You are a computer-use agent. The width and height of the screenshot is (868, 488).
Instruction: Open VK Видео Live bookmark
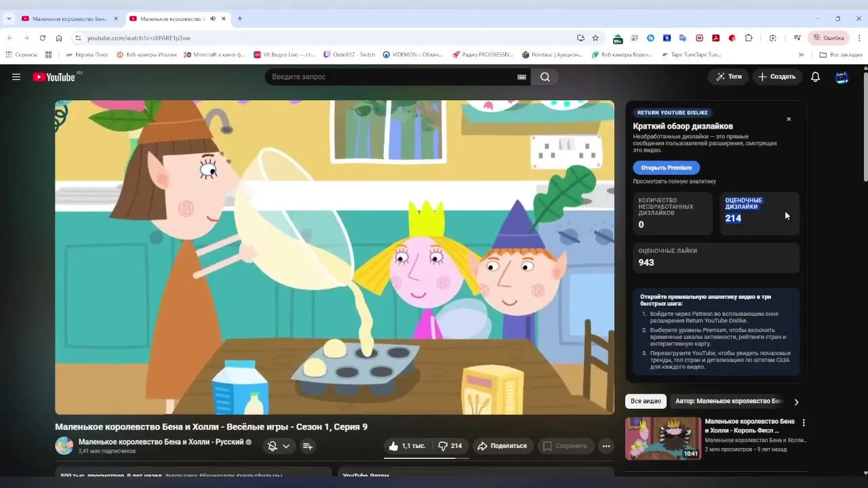point(284,54)
